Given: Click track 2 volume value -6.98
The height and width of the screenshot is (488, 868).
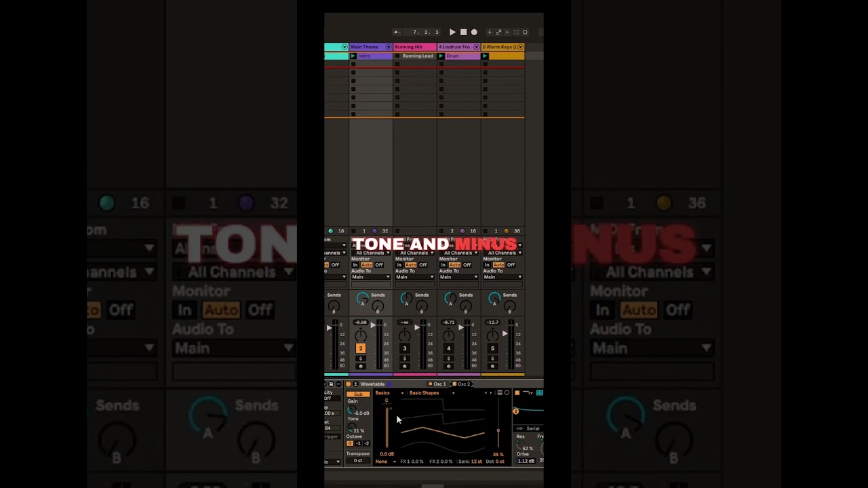Looking at the screenshot, I should (x=361, y=323).
